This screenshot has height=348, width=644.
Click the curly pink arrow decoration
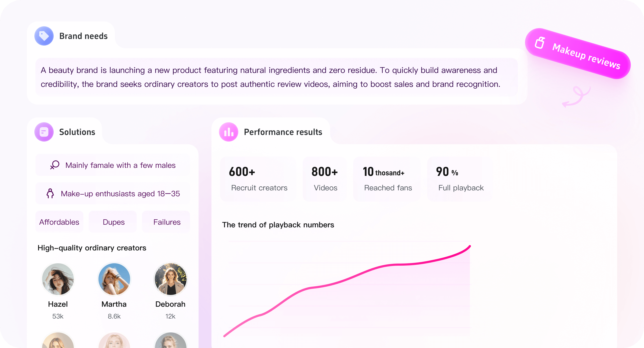[576, 97]
